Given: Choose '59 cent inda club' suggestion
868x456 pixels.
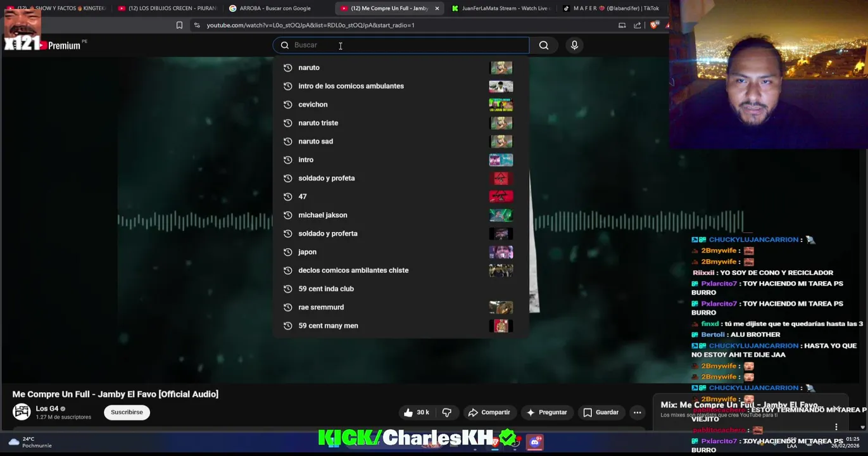Looking at the screenshot, I should pyautogui.click(x=401, y=288).
